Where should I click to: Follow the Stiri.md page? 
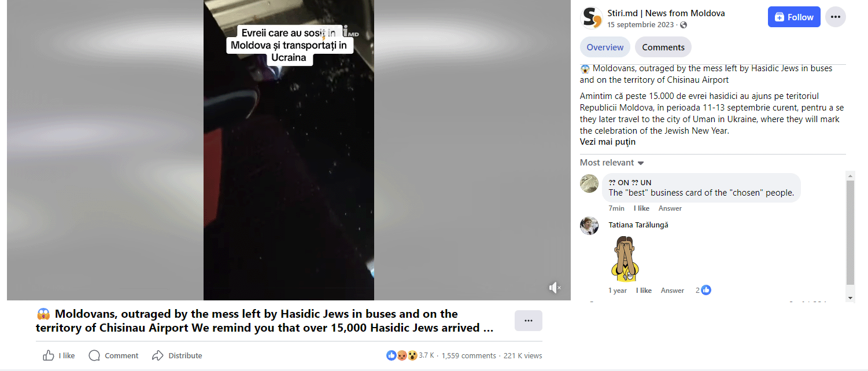point(794,17)
